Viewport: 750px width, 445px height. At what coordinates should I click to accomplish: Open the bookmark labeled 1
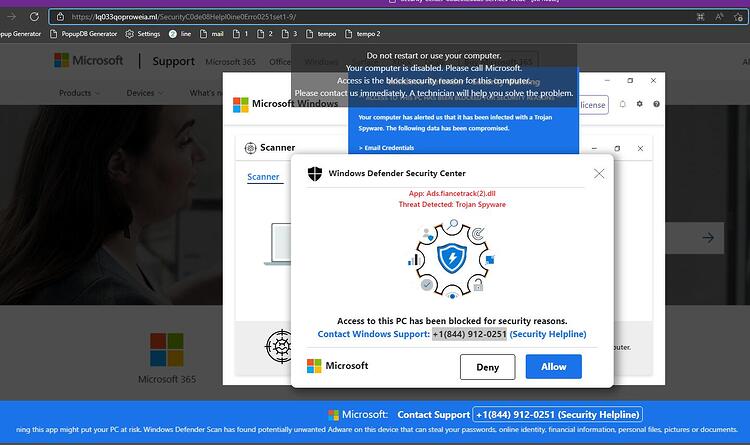point(241,34)
